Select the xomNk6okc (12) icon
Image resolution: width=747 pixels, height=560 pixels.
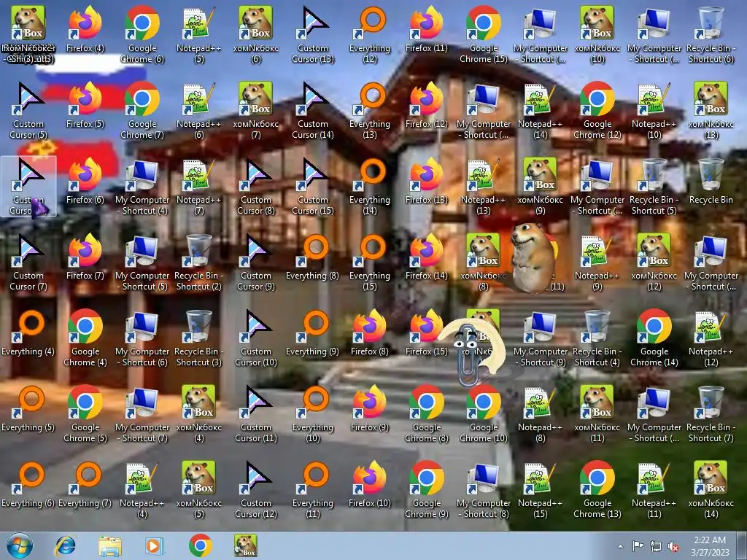(654, 262)
